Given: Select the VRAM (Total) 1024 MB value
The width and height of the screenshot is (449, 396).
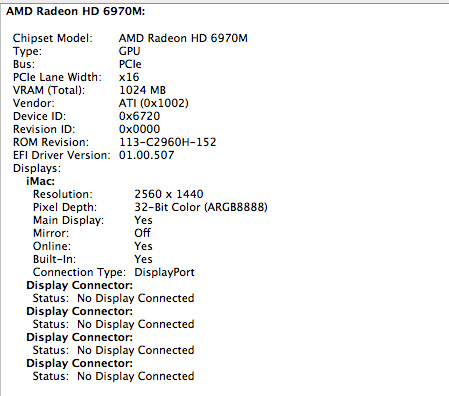Looking at the screenshot, I should pyautogui.click(x=142, y=90).
